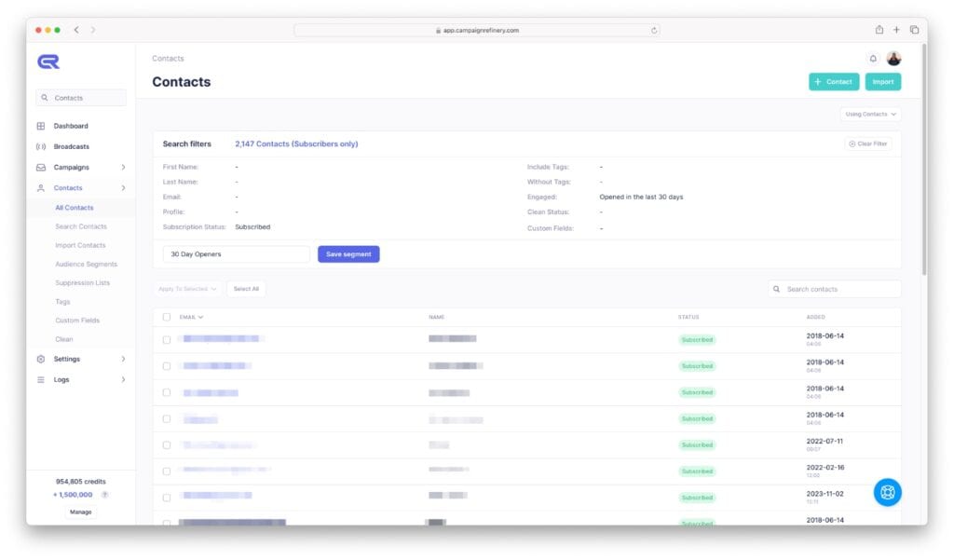The image size is (954, 560).
Task: Open the Using Contacts dropdown
Action: (871, 115)
